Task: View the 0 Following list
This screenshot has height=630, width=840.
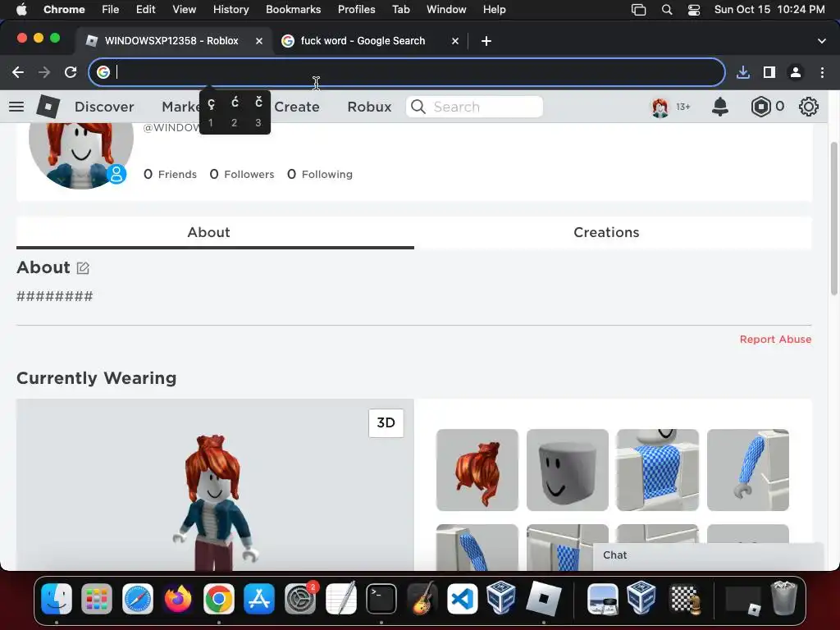Action: click(320, 174)
